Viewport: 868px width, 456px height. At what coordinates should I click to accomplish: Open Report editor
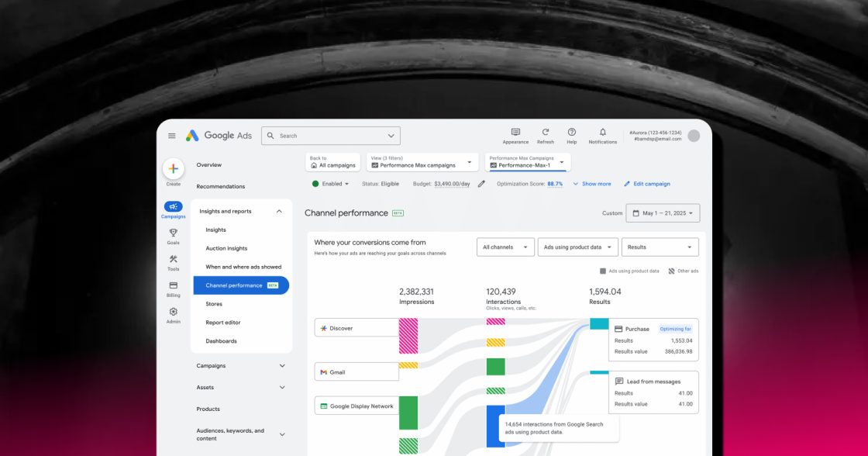click(x=223, y=323)
